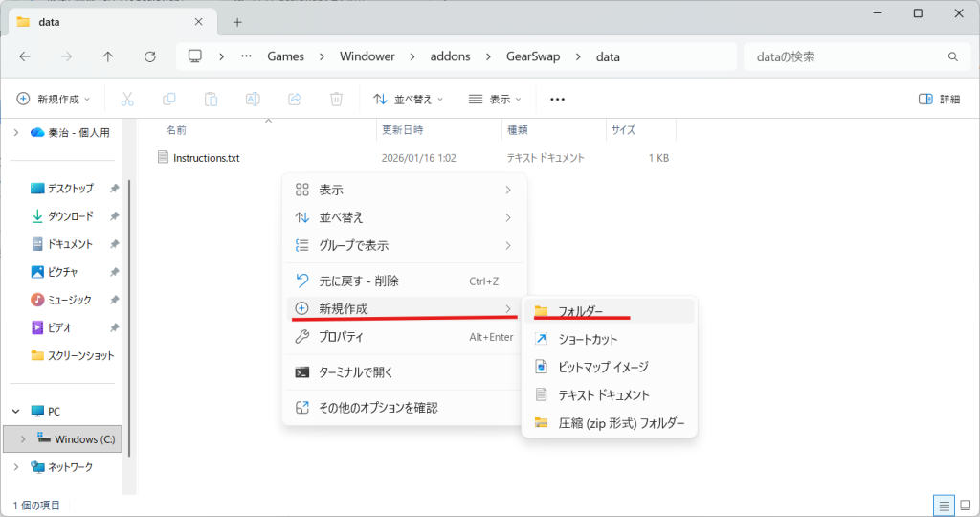Open the 表示 view dropdown in toolbar
Screen dimensions: 980x517
(495, 99)
